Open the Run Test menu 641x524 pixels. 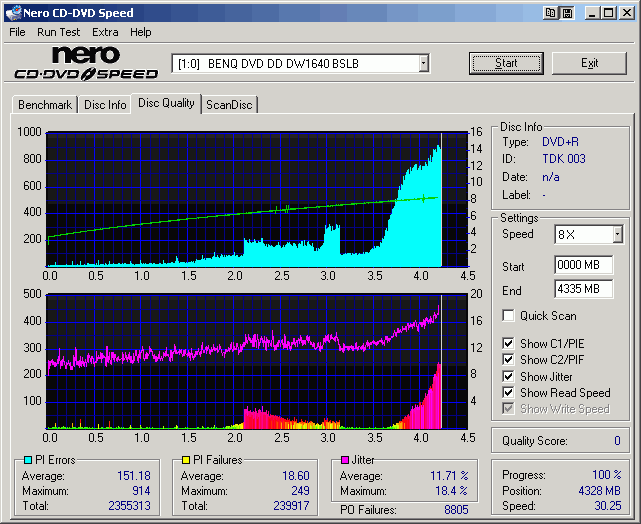(x=58, y=32)
